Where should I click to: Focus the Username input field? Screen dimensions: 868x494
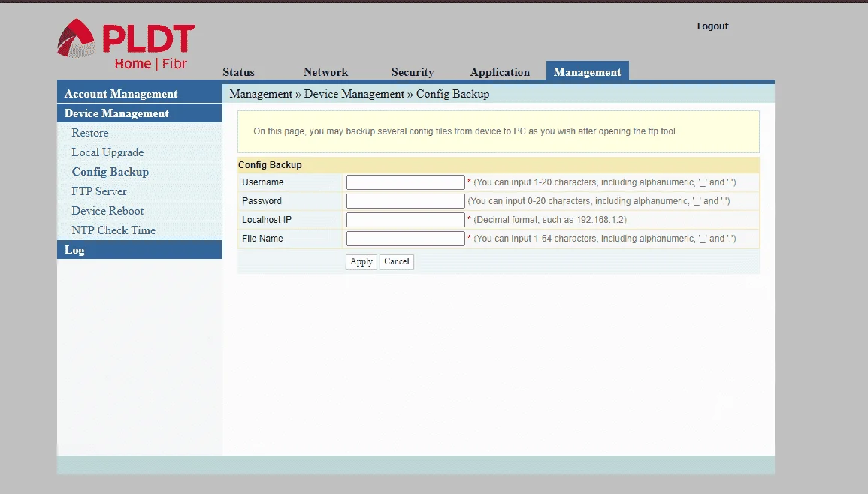pyautogui.click(x=405, y=182)
